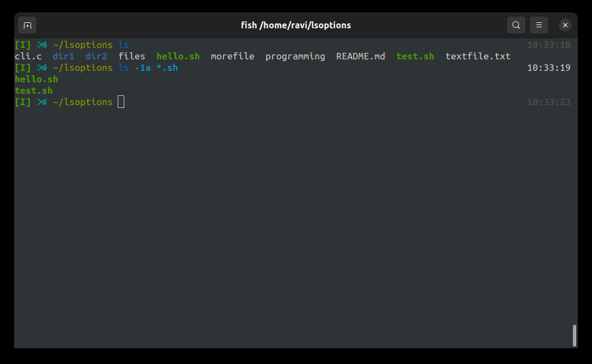Click the block cursor at the prompt
This screenshot has width=592, height=364.
(x=121, y=102)
